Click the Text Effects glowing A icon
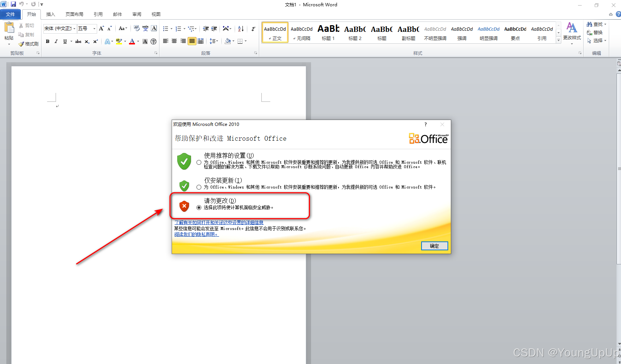Screen dimensions: 621x364 pyautogui.click(x=107, y=41)
